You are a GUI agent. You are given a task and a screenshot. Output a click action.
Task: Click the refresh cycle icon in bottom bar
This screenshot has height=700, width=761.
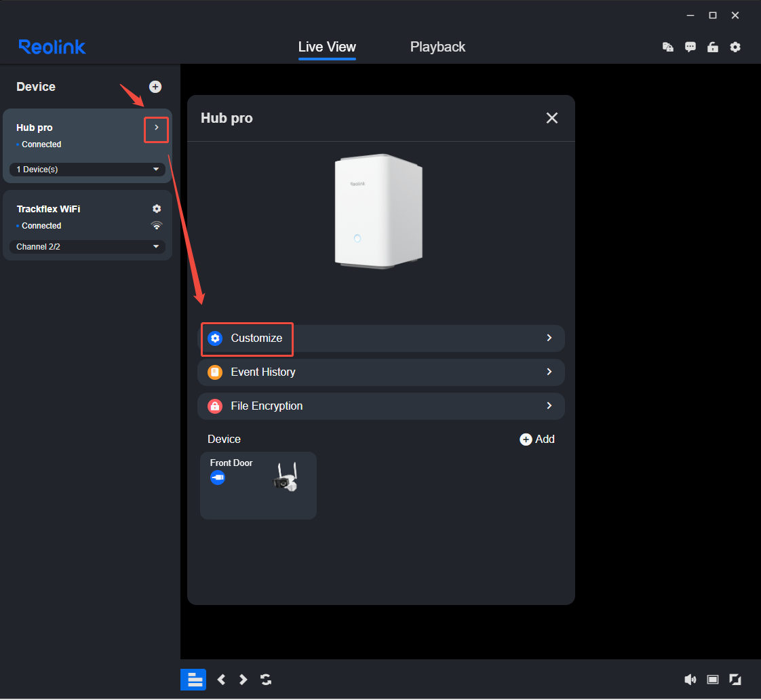tap(265, 680)
